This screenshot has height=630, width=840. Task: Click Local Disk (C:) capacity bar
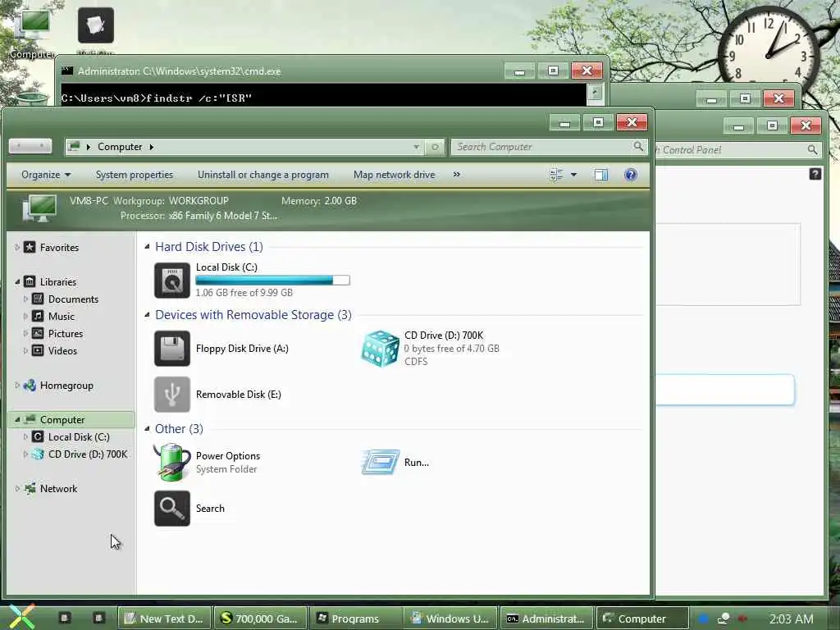pos(272,281)
